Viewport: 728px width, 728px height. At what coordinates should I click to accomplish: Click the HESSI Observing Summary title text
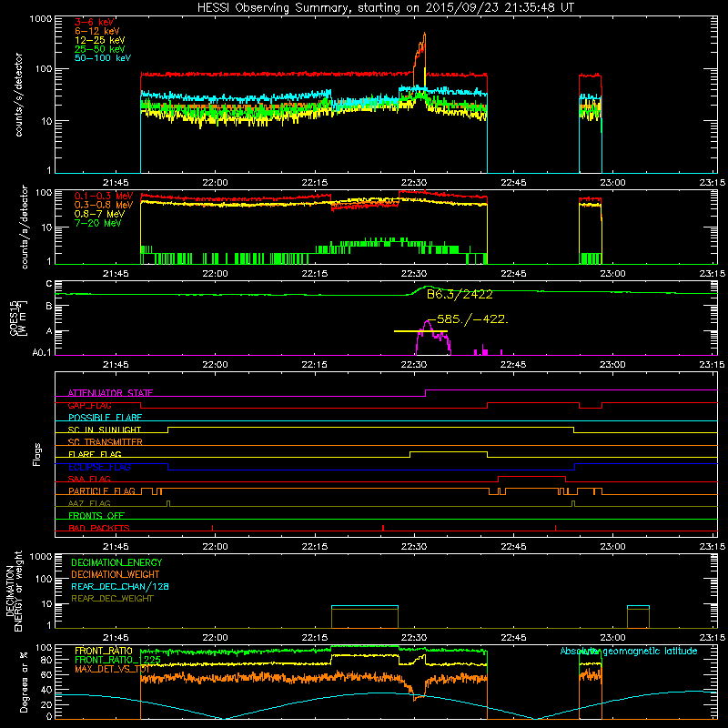coord(385,8)
